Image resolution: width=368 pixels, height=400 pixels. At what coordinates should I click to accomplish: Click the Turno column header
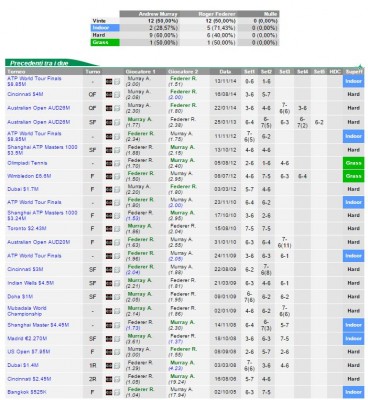(92, 72)
